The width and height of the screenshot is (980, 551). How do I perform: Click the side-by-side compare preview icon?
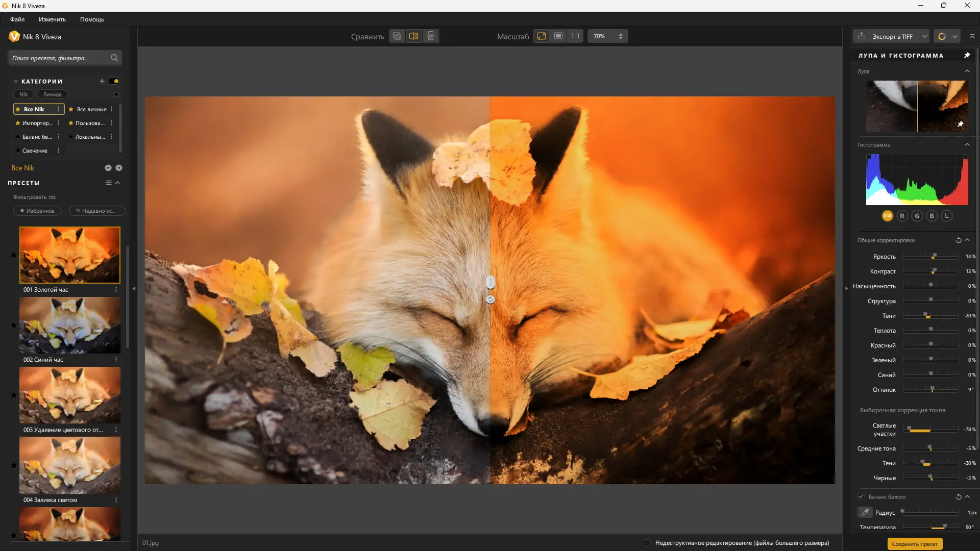pyautogui.click(x=431, y=36)
